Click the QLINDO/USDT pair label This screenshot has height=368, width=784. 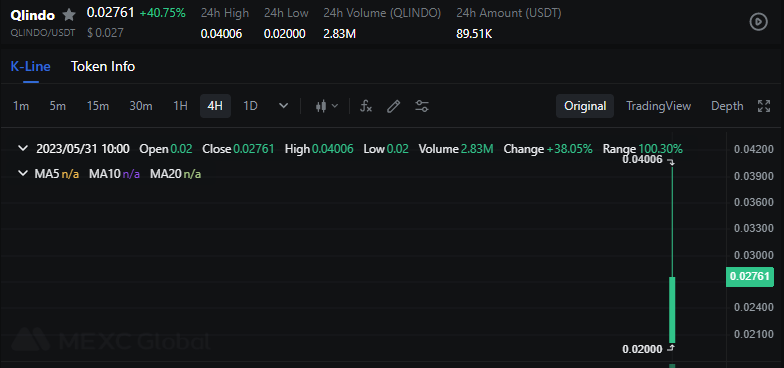click(42, 33)
